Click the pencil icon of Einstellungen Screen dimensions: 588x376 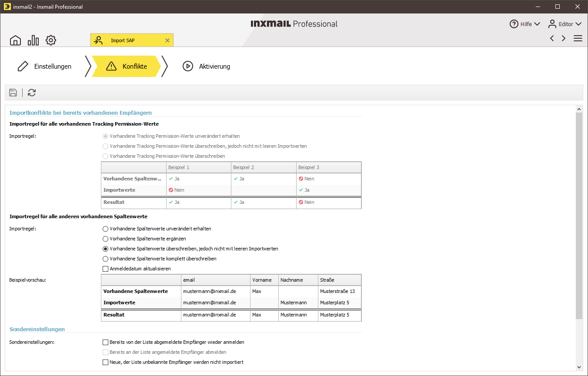[x=23, y=67]
